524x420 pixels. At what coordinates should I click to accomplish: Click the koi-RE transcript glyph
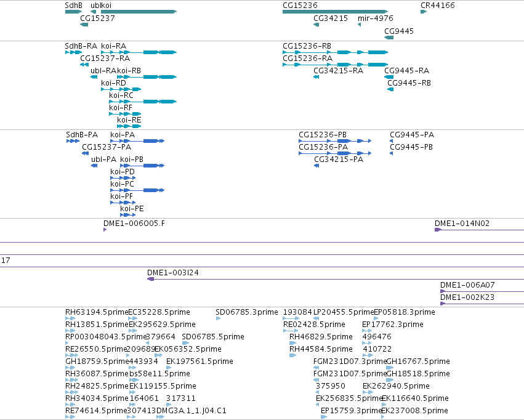pyautogui.click(x=129, y=126)
